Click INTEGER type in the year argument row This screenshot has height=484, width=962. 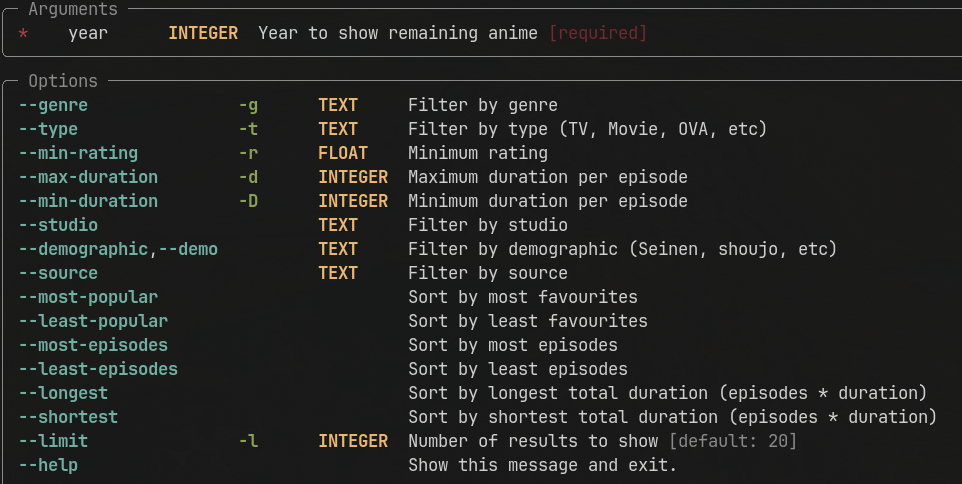pyautogui.click(x=203, y=33)
